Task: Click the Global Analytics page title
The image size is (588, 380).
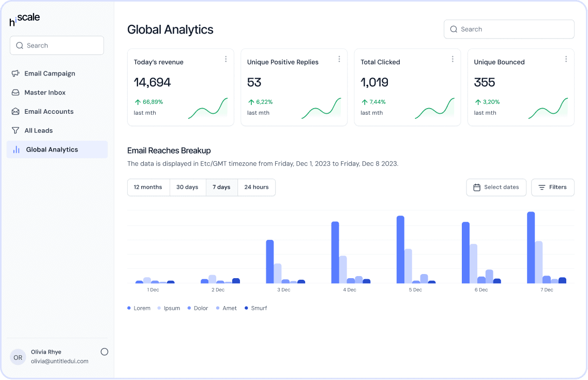Action: [170, 29]
